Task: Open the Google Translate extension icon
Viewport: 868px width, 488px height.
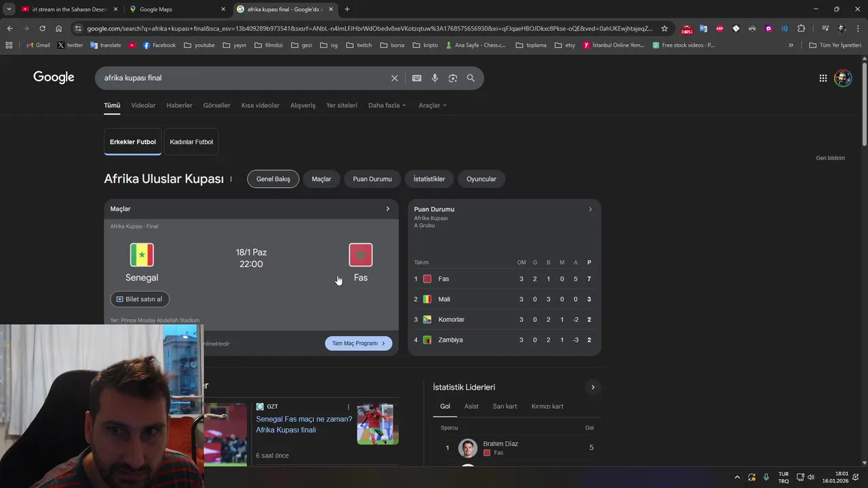Action: 703,28
